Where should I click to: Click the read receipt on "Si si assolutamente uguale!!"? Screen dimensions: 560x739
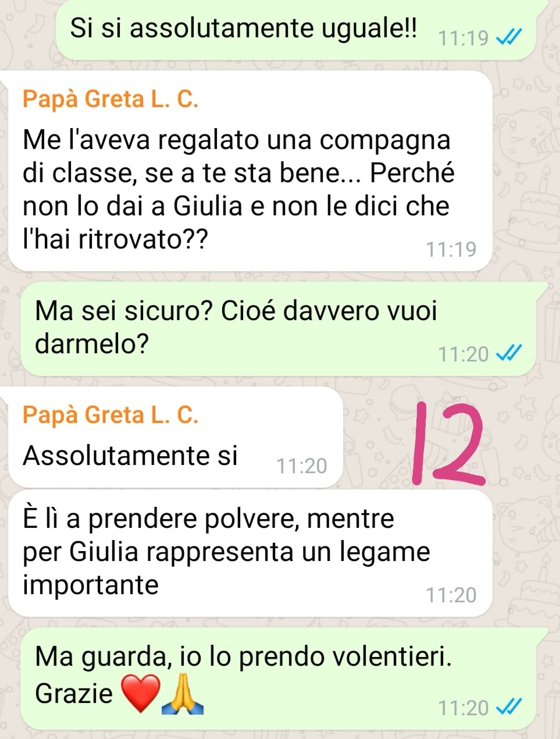tap(509, 38)
